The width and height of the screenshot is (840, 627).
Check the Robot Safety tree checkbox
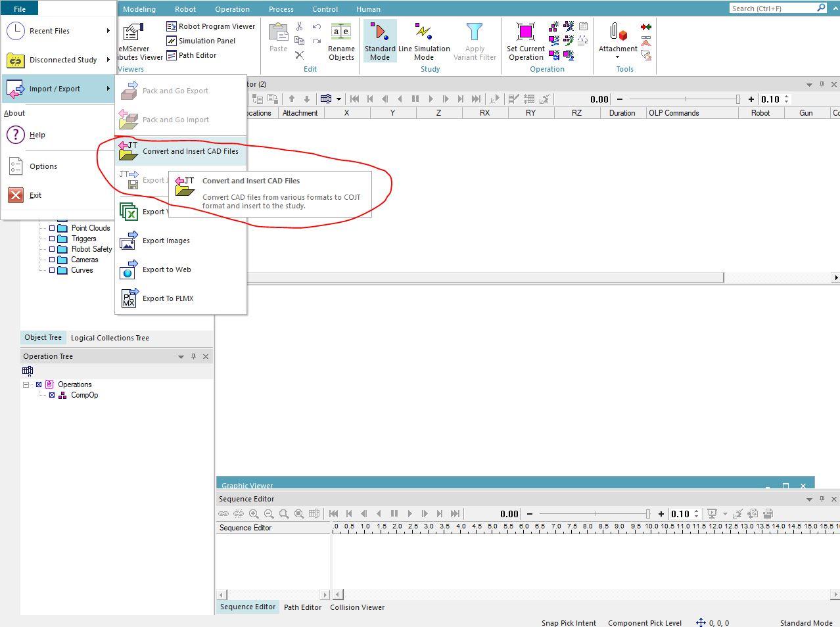[53, 249]
